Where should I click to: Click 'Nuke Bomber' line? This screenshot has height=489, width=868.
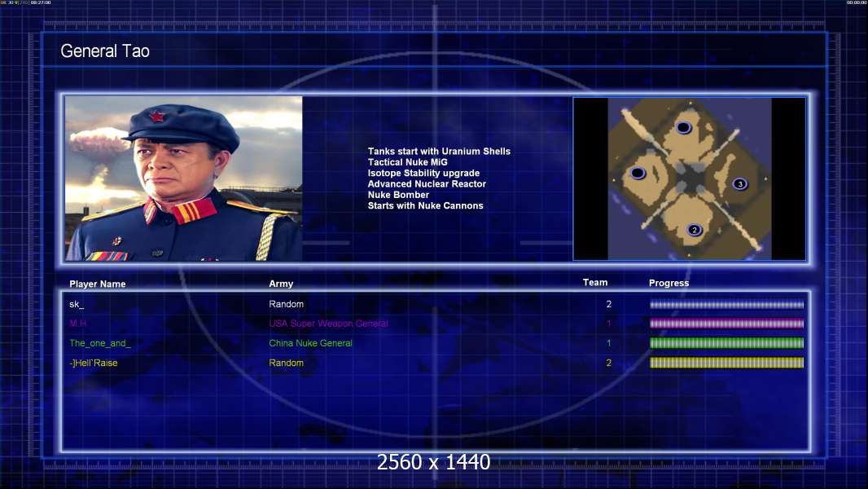pos(398,195)
